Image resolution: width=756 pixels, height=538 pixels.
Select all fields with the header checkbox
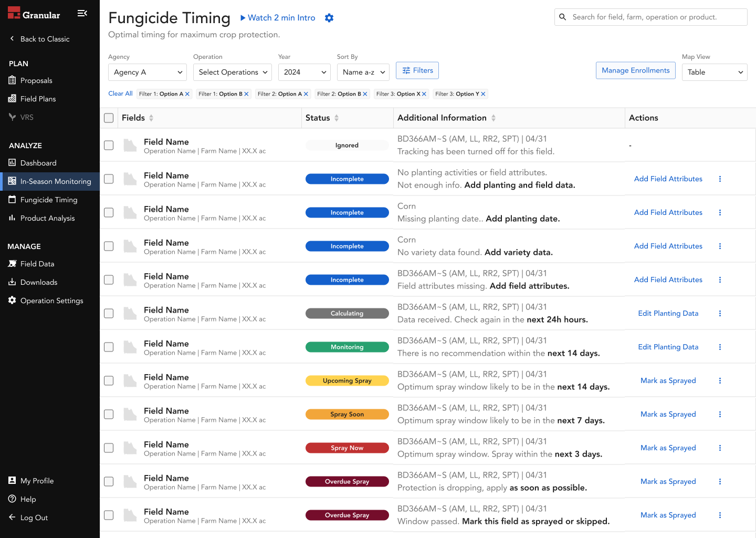(x=109, y=118)
